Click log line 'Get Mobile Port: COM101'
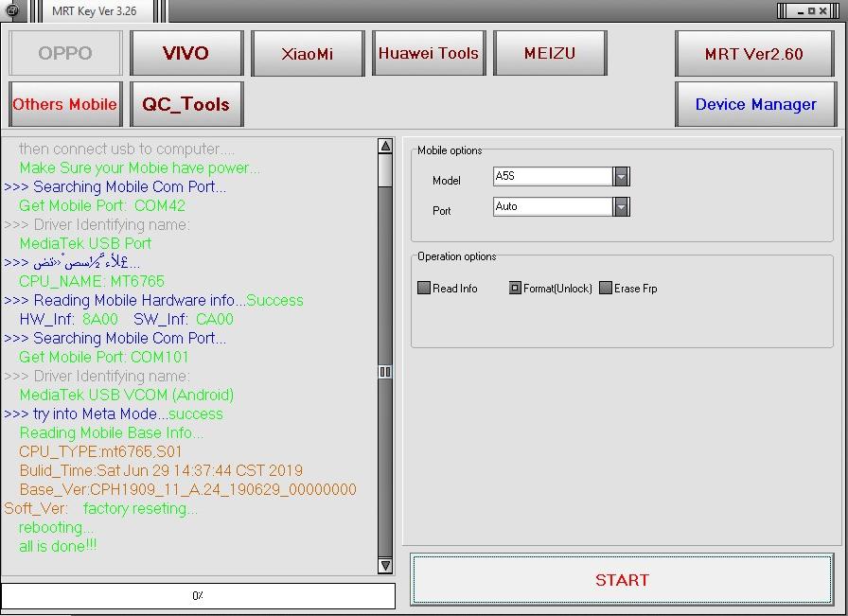Screen dimensions: 848x616 point(104,357)
